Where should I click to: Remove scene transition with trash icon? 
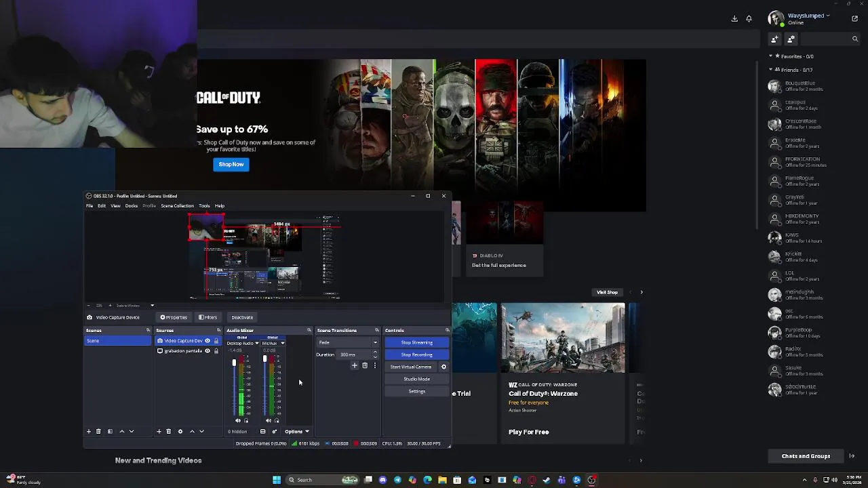[x=365, y=366]
